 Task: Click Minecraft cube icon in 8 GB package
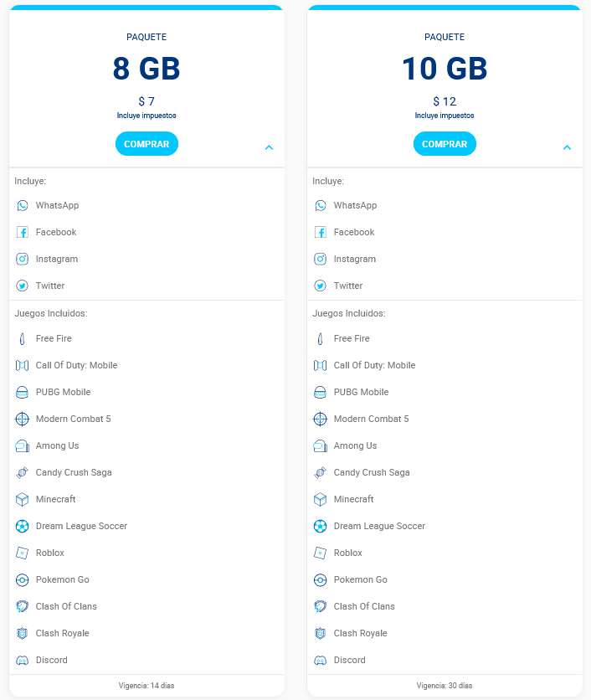click(x=23, y=499)
